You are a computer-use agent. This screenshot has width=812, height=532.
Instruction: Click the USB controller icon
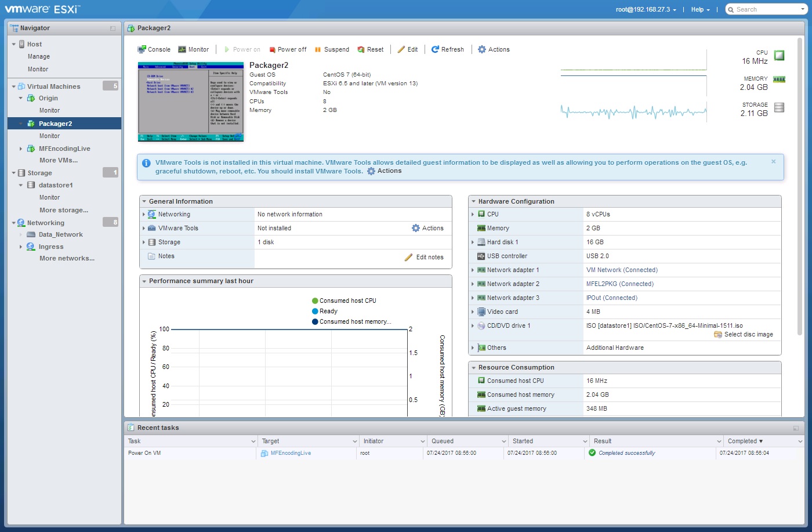point(481,256)
